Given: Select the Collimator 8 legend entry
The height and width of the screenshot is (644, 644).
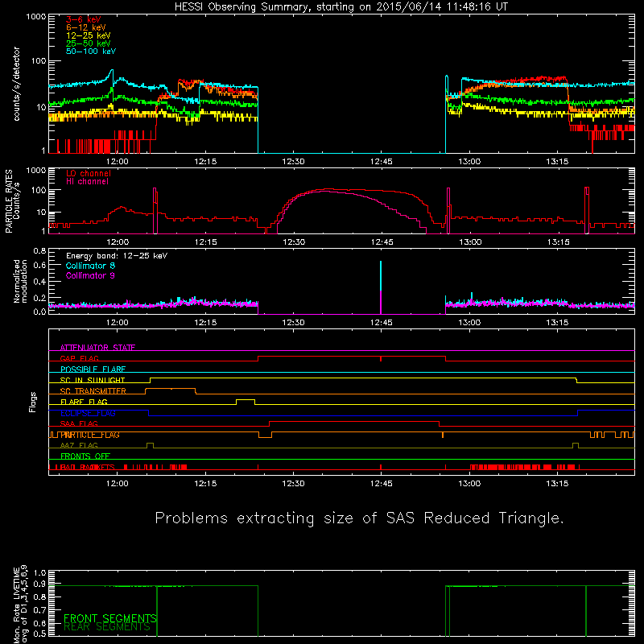Looking at the screenshot, I should point(90,266).
